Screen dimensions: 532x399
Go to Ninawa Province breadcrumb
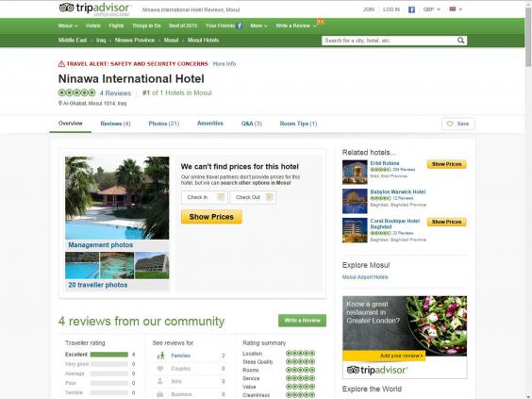tap(135, 40)
